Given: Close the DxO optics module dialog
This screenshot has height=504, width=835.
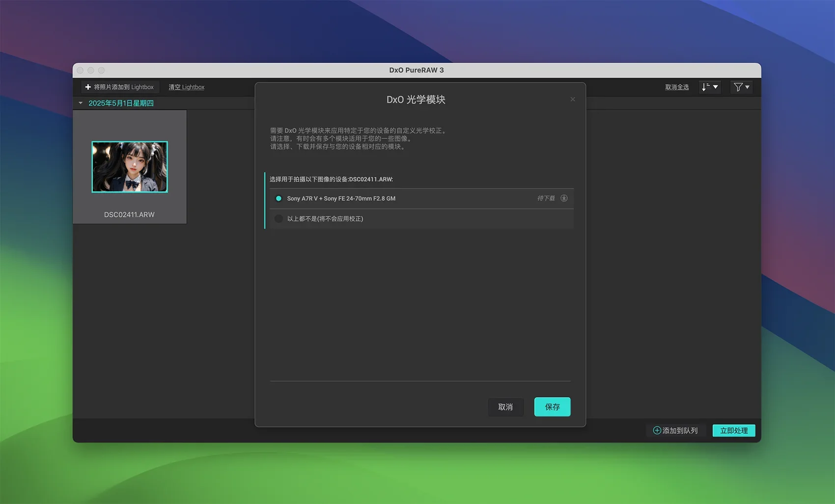Looking at the screenshot, I should pyautogui.click(x=573, y=99).
